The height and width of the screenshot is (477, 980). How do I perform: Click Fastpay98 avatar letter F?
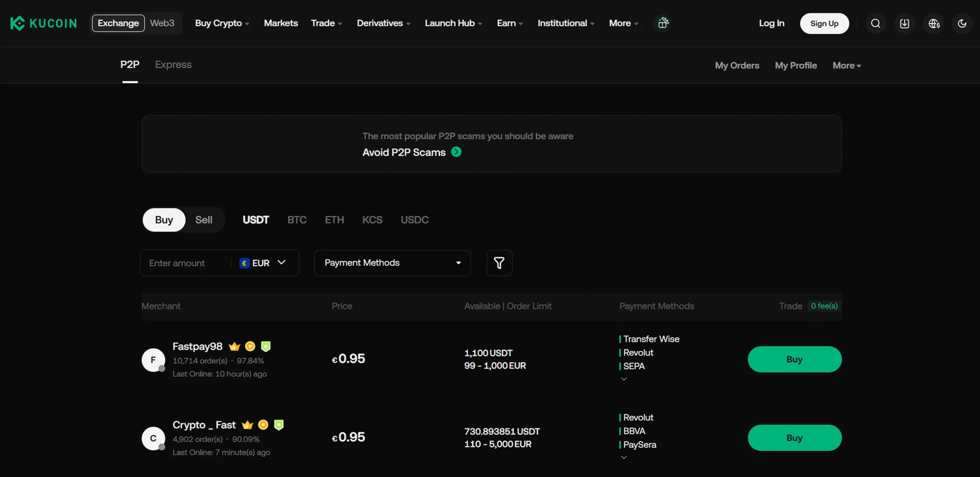pos(153,360)
